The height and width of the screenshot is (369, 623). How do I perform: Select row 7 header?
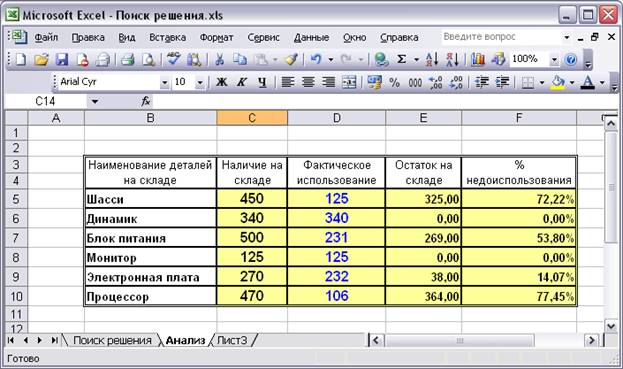point(16,238)
